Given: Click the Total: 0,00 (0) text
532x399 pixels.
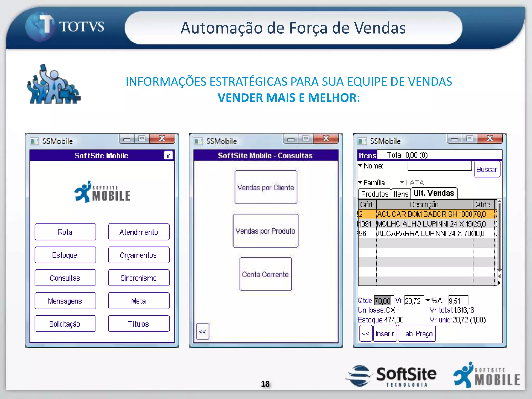Looking at the screenshot, I should [x=407, y=155].
